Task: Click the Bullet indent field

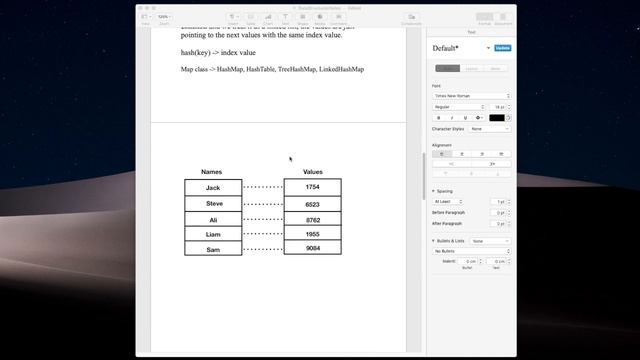Action: 467,261
